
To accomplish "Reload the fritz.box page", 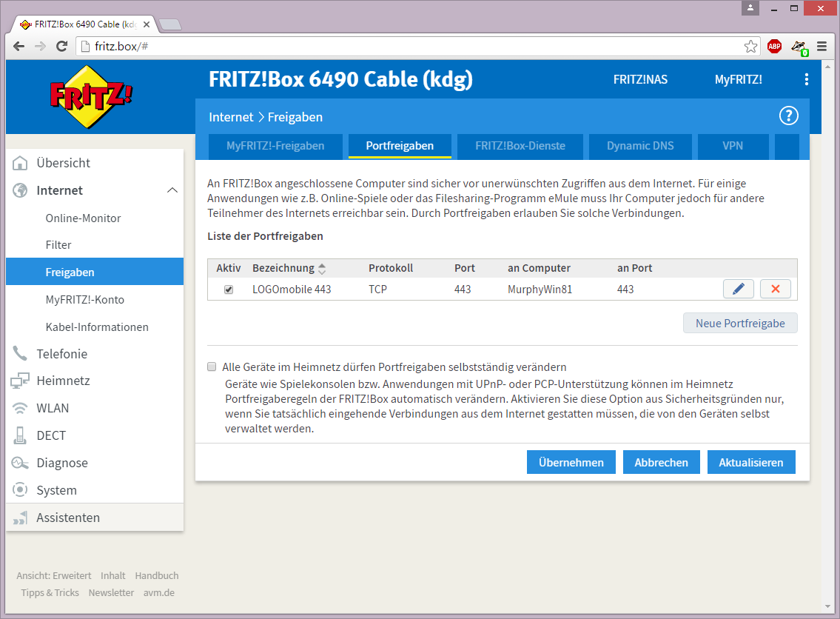I will tap(61, 47).
